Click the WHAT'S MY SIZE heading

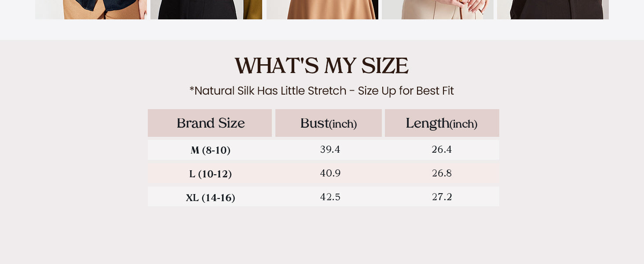[x=322, y=66]
